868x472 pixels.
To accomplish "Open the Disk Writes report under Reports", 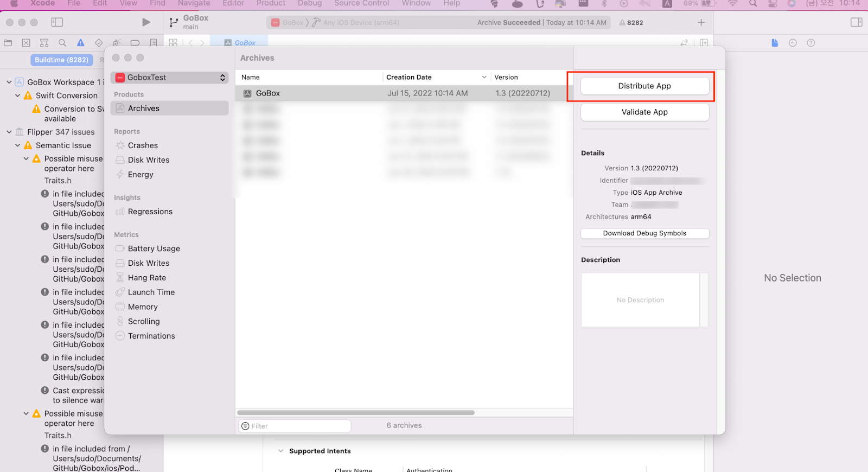I will click(149, 160).
